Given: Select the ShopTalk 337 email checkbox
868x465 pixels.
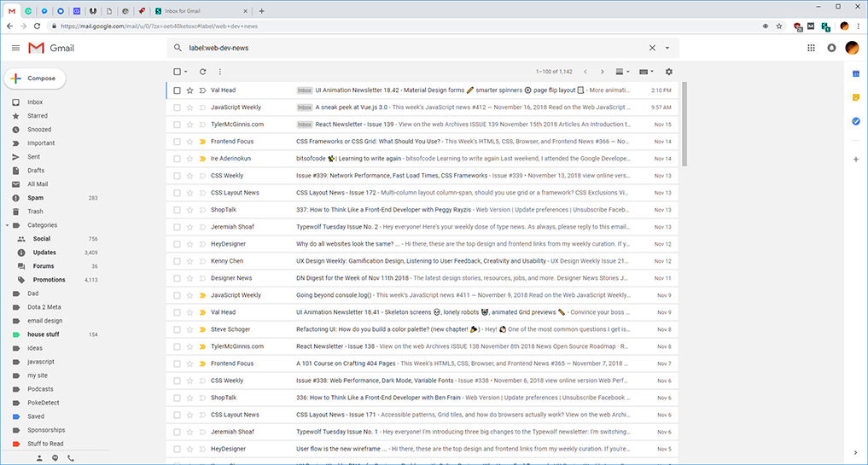Looking at the screenshot, I should point(178,210).
